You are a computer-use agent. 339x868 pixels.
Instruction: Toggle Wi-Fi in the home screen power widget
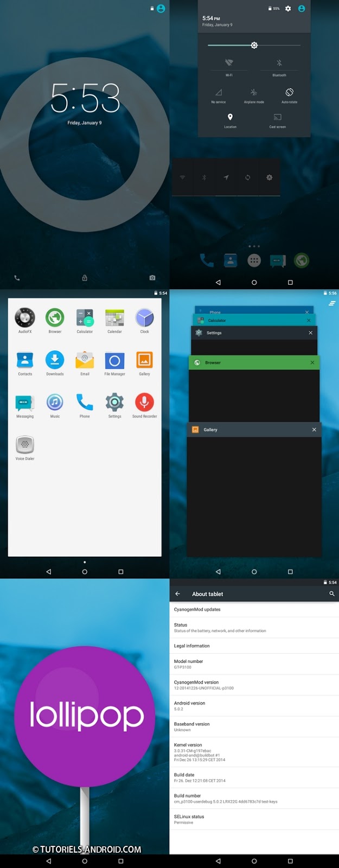182,177
